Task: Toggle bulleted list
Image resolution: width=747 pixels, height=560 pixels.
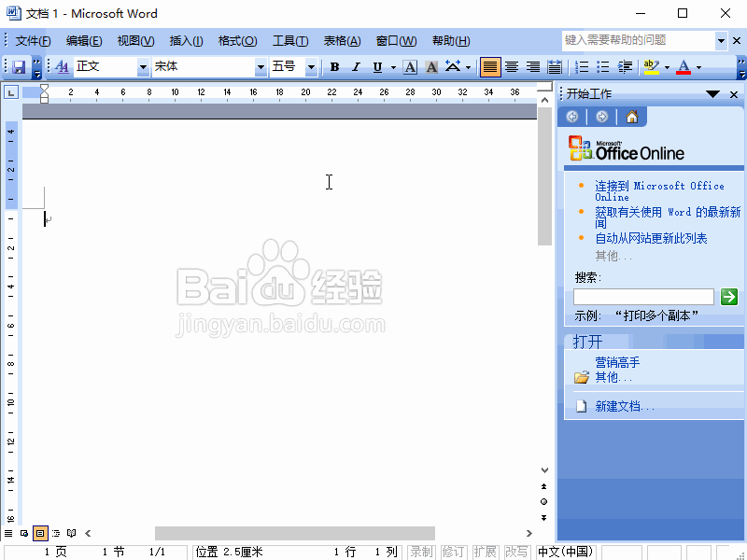Action: point(603,67)
